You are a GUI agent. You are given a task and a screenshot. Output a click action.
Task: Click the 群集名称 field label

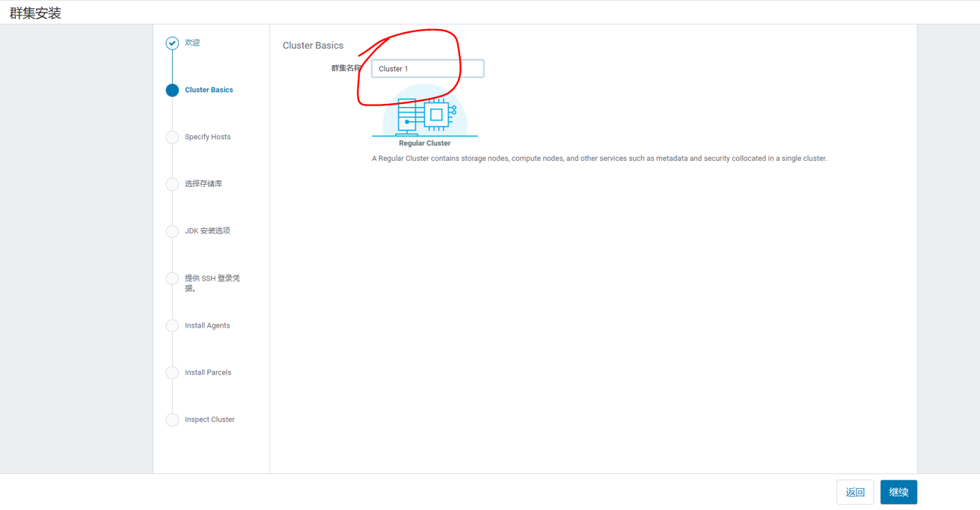[x=346, y=68]
